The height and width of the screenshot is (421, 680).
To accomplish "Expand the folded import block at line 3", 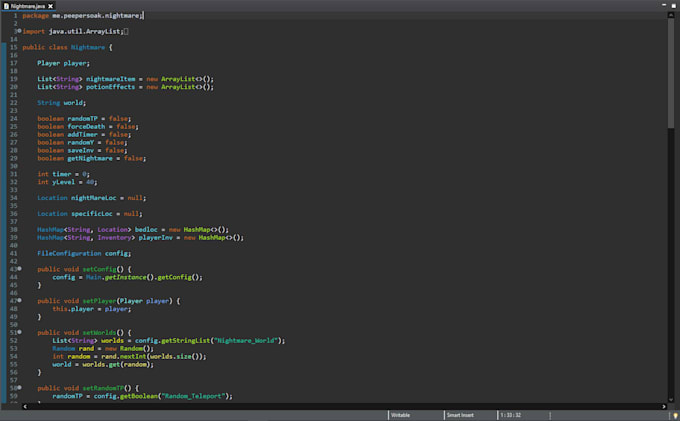I will (20, 31).
